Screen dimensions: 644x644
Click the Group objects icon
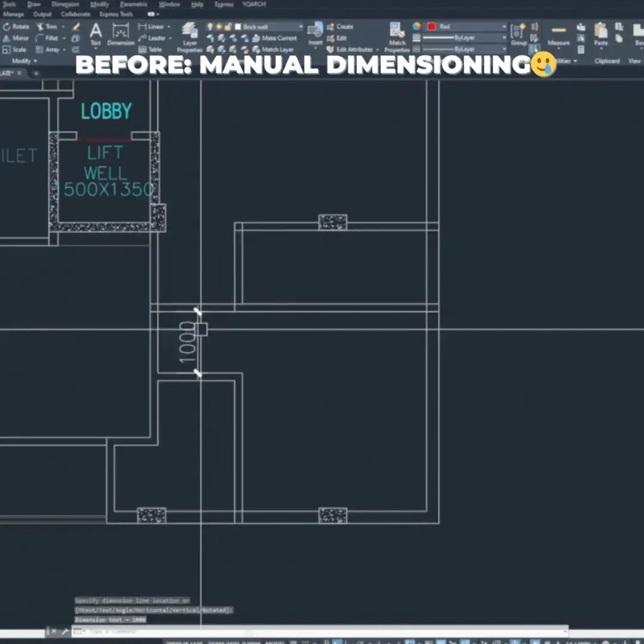(x=519, y=35)
